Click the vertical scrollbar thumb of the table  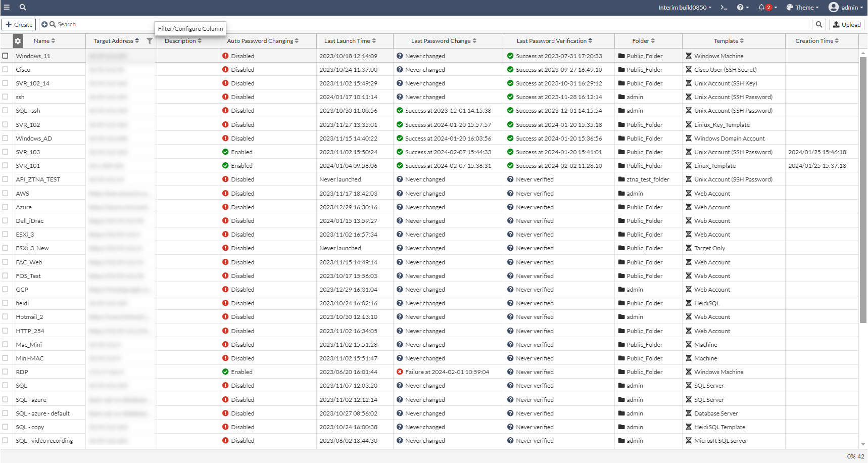(863, 190)
